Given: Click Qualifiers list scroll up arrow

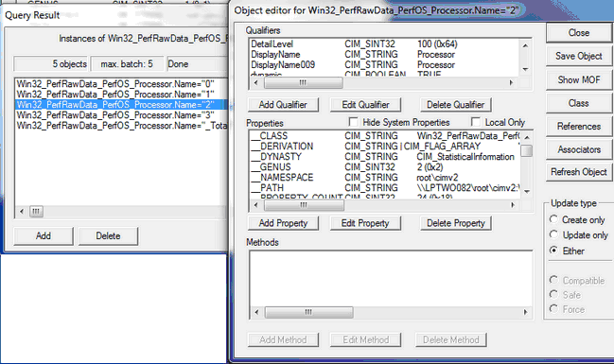Looking at the screenshot, I should point(525,45).
